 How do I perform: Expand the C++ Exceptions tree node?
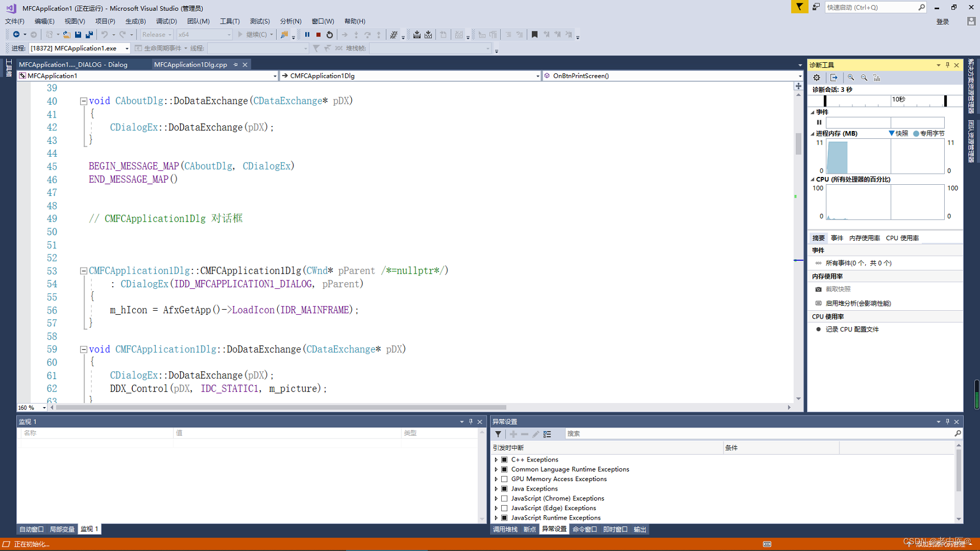(496, 460)
